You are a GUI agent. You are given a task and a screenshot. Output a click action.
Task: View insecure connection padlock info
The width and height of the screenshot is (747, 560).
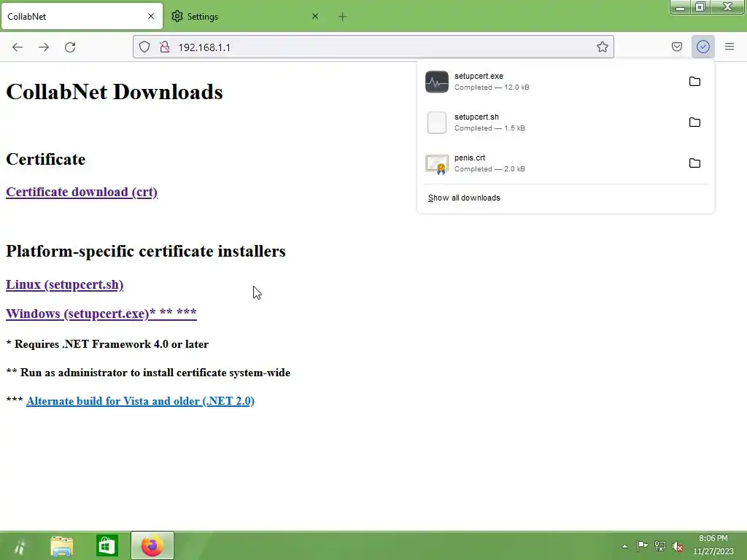tap(165, 47)
